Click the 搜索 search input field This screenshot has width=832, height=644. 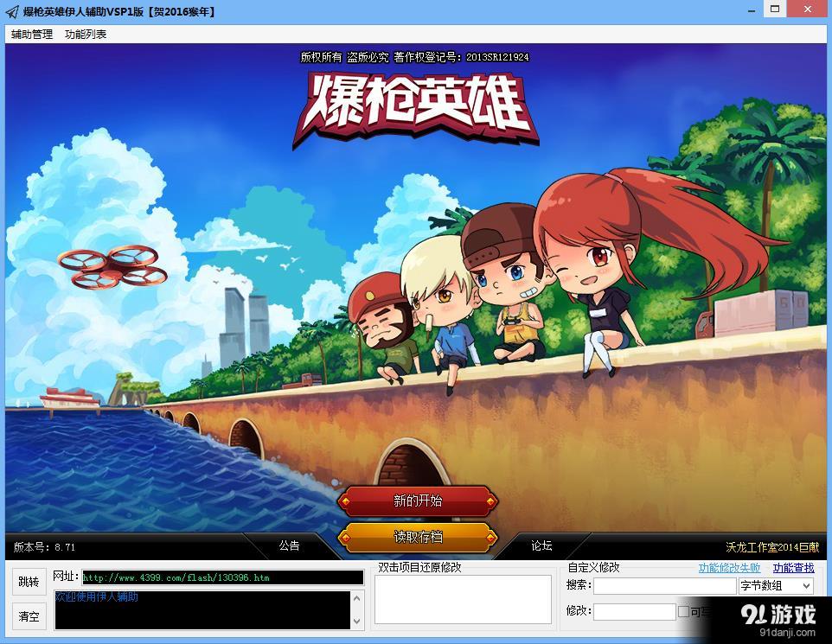tap(665, 586)
